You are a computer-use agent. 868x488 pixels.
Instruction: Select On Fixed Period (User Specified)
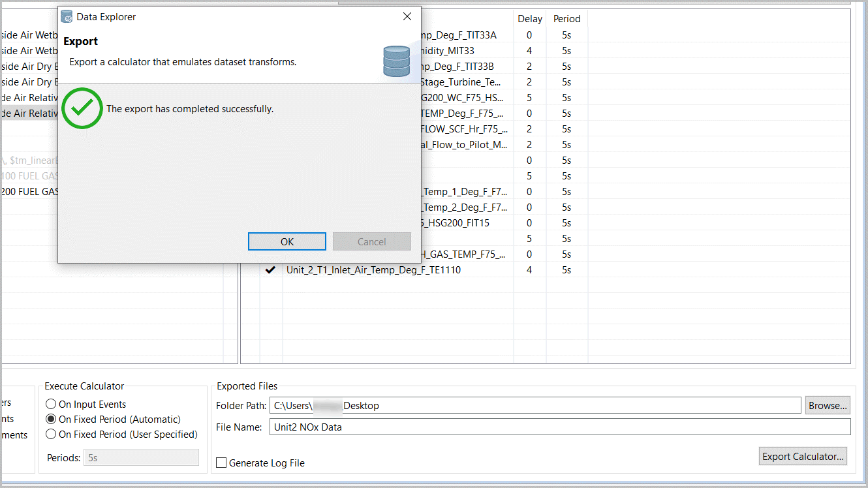click(x=52, y=435)
